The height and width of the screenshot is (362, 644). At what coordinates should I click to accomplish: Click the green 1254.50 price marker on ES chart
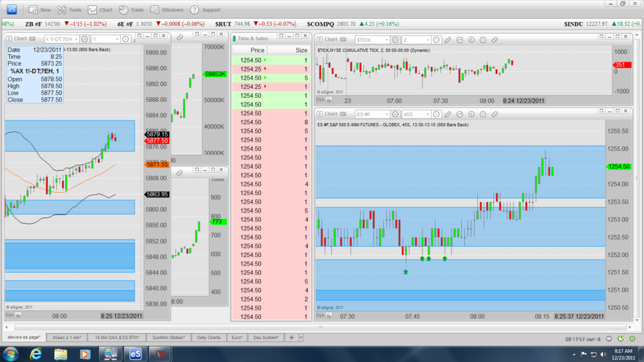(618, 166)
